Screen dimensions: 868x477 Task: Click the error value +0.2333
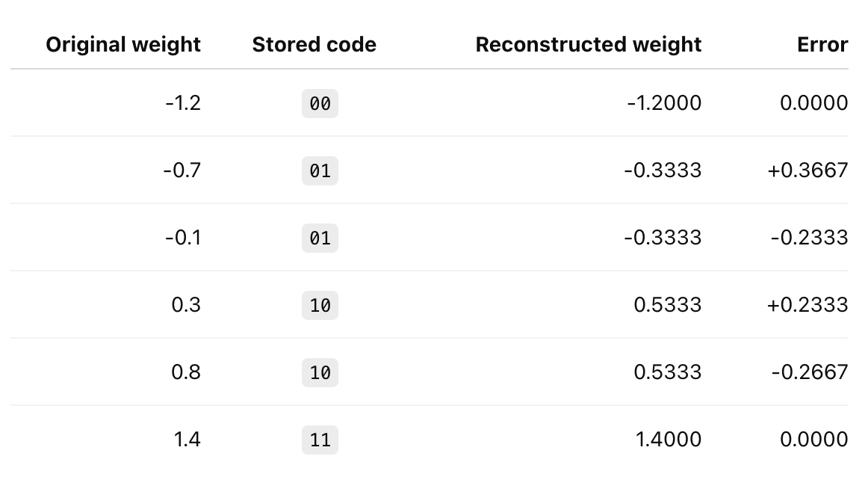click(807, 305)
